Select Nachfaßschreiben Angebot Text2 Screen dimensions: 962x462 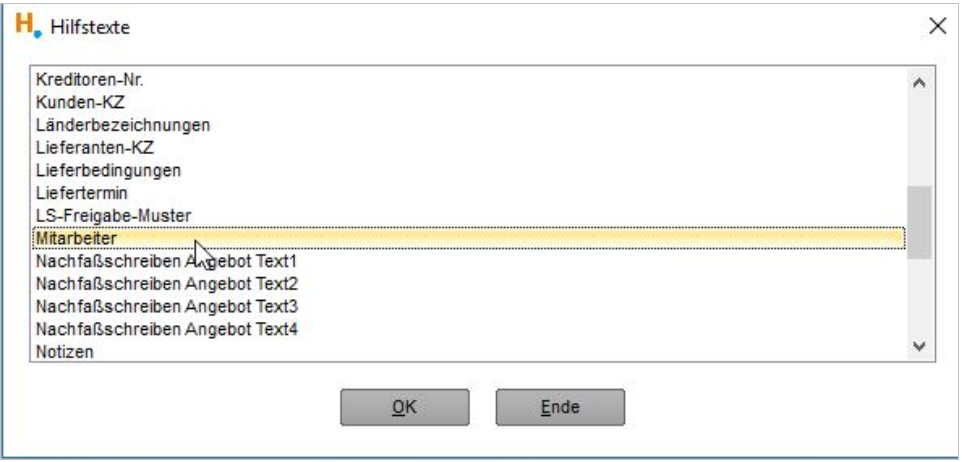click(x=469, y=284)
